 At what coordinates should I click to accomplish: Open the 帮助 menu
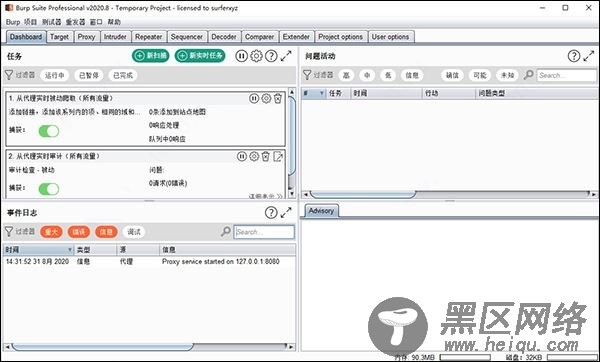(114, 22)
